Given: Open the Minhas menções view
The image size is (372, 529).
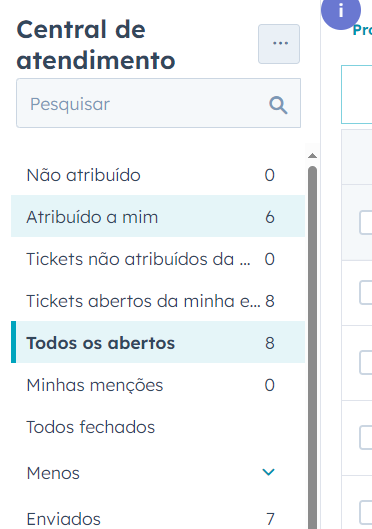Looking at the screenshot, I should 158,385.
